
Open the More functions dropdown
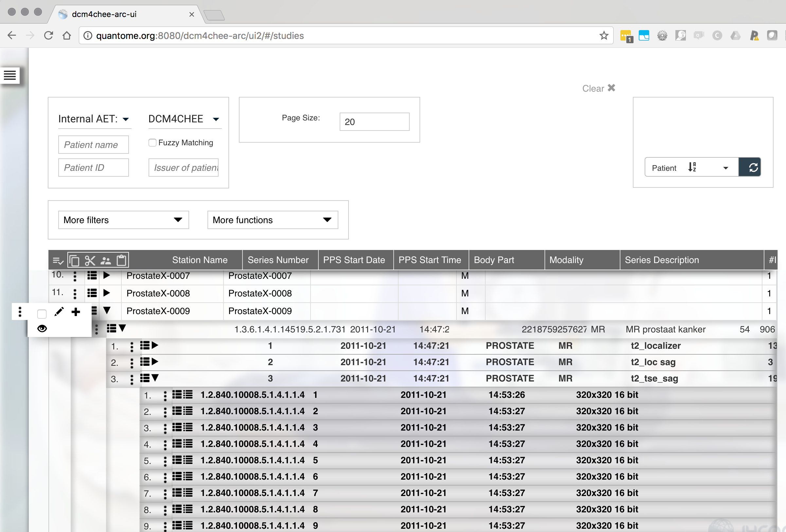tap(272, 220)
